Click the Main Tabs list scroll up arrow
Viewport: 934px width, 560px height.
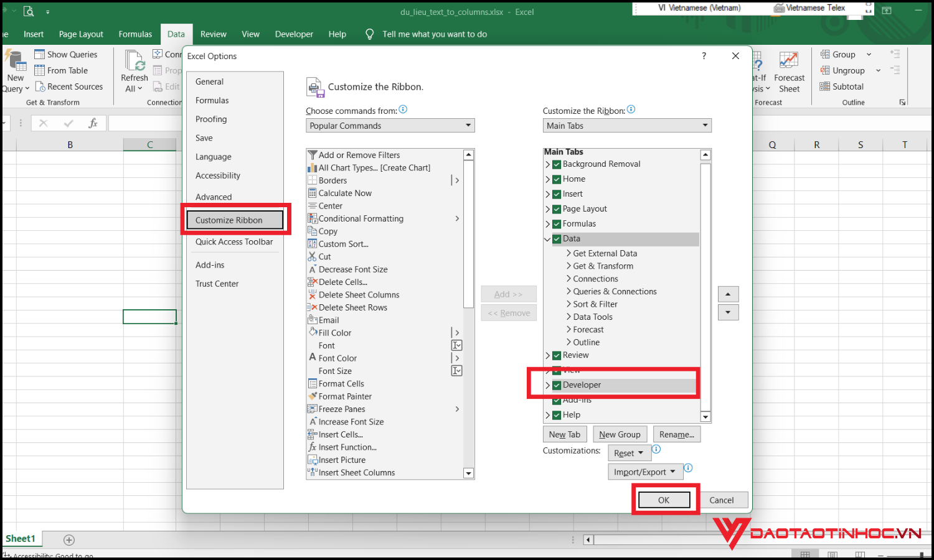(x=705, y=155)
